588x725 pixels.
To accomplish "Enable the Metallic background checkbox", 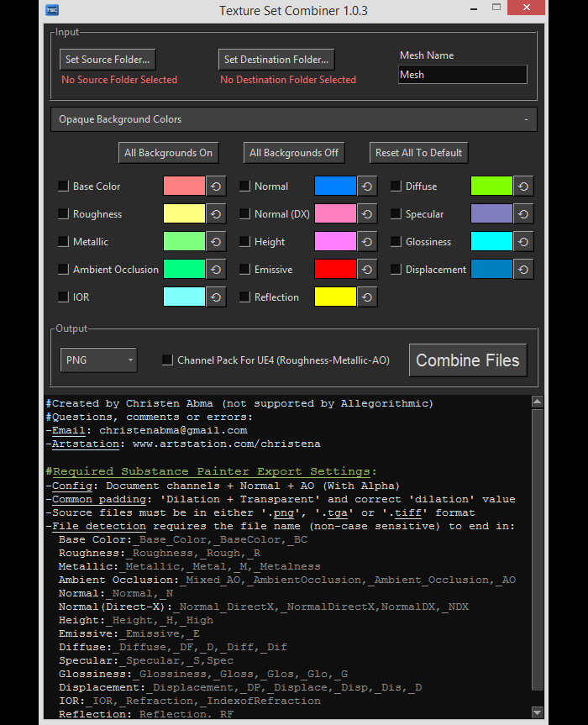I will pos(63,241).
